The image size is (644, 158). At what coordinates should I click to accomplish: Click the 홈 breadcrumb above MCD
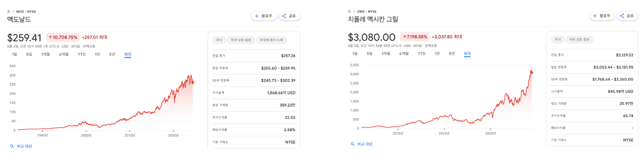pos(9,12)
